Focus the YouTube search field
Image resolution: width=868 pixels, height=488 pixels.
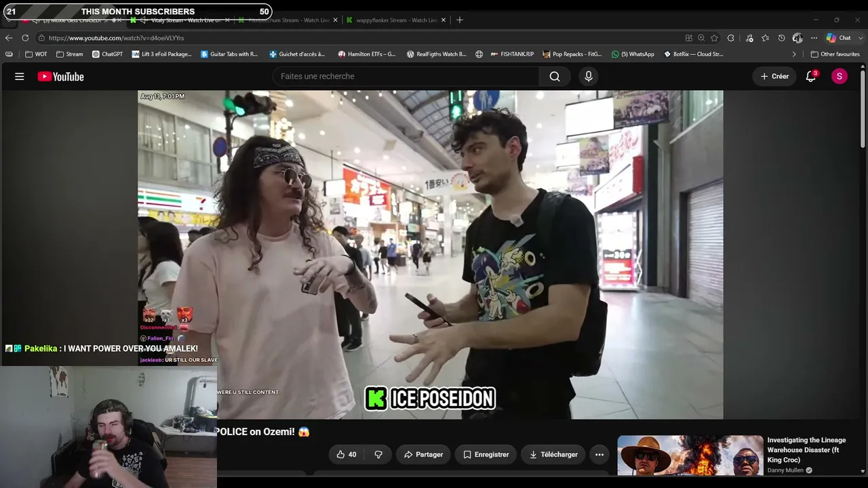pos(406,77)
